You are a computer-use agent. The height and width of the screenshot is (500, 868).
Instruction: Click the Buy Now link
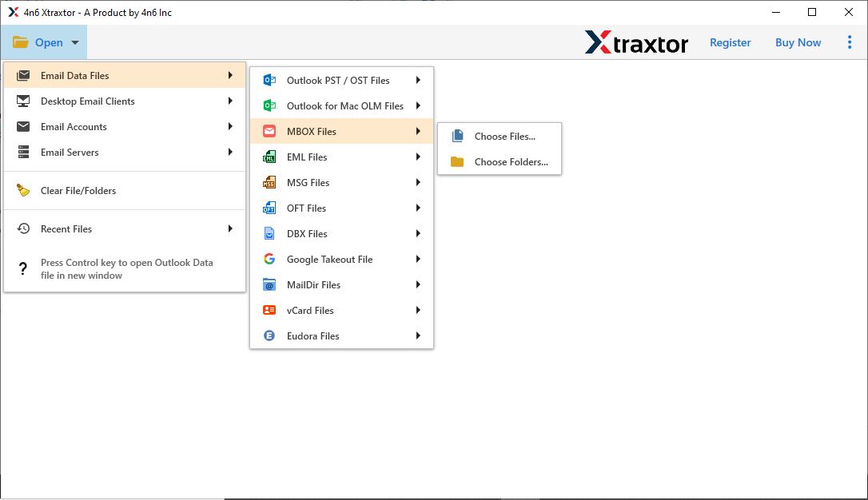(798, 42)
